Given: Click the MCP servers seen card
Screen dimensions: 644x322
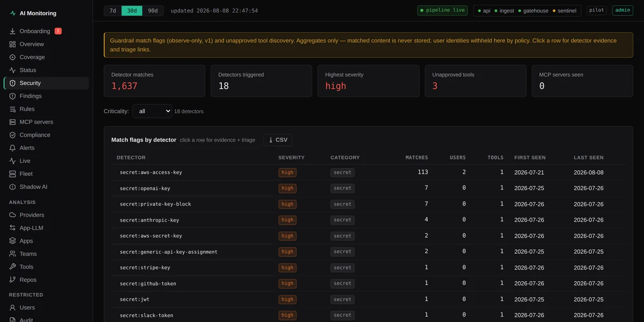Looking at the screenshot, I should click(x=582, y=81).
